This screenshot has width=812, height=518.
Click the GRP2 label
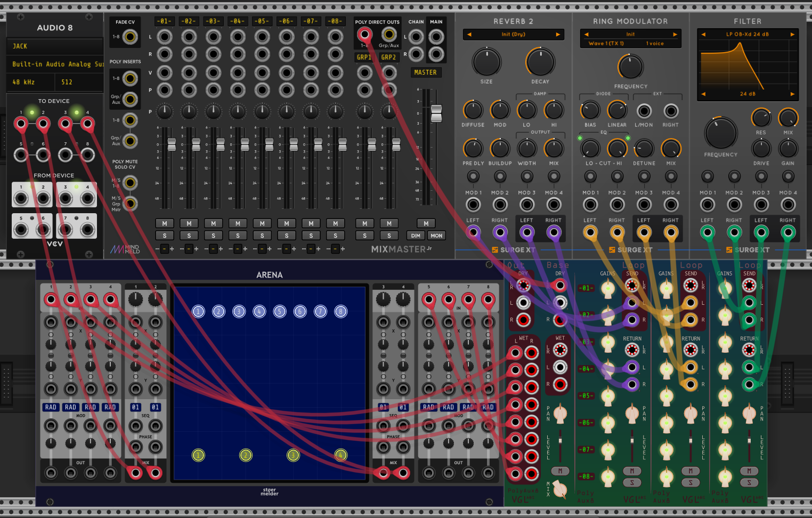click(x=388, y=58)
